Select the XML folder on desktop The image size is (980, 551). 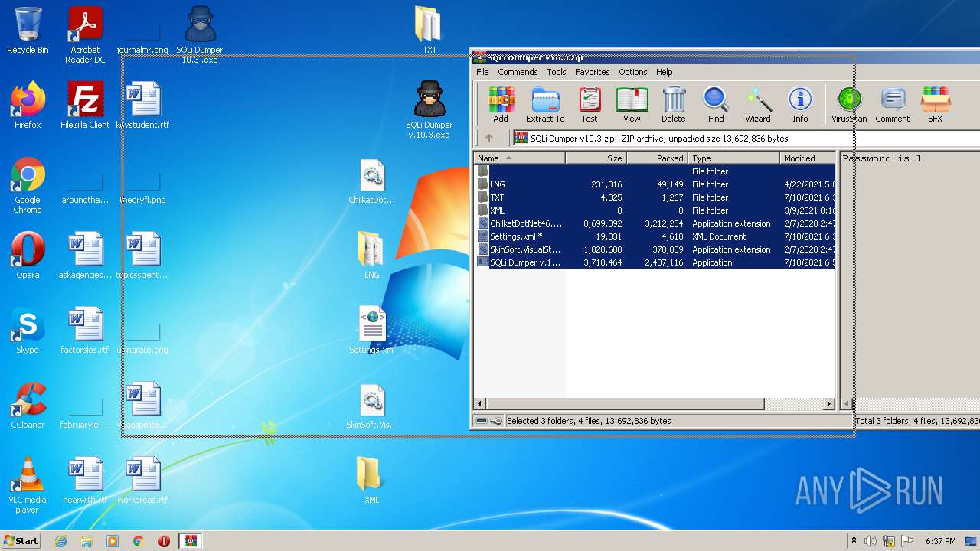(x=371, y=481)
